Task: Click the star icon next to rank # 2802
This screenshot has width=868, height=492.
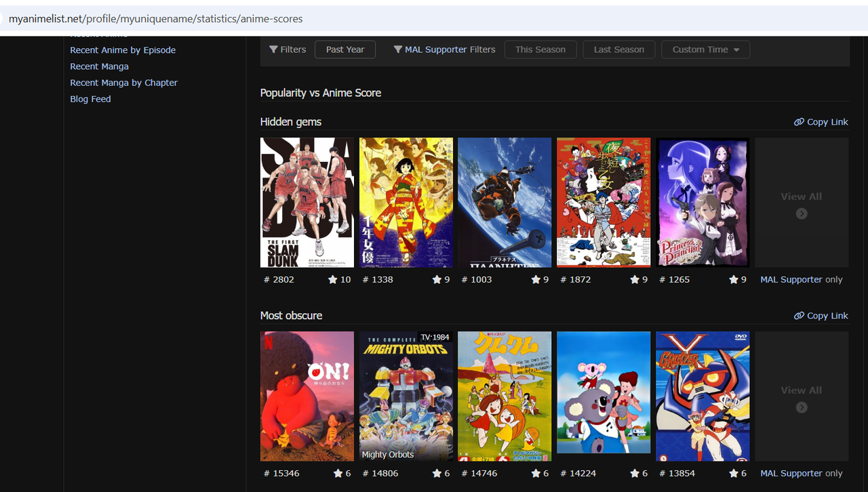Action: [x=333, y=279]
